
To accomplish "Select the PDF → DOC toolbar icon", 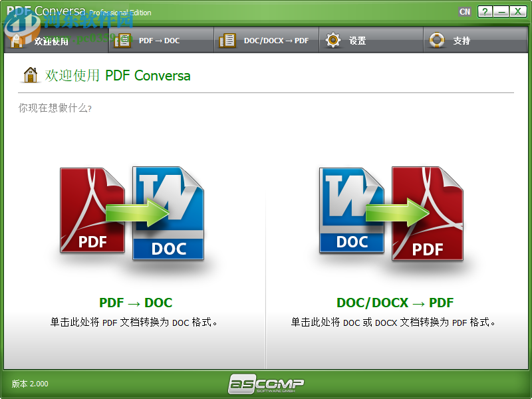I will pos(122,40).
